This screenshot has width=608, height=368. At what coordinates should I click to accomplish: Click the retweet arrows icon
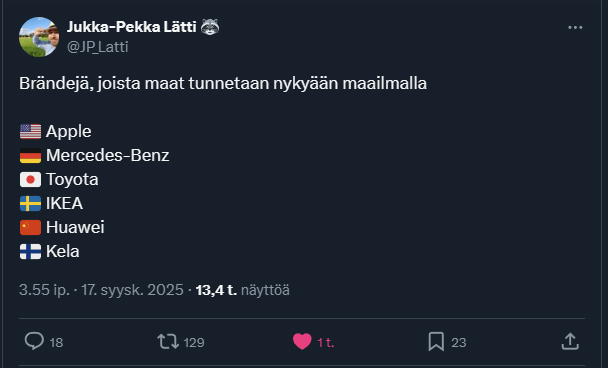point(168,342)
